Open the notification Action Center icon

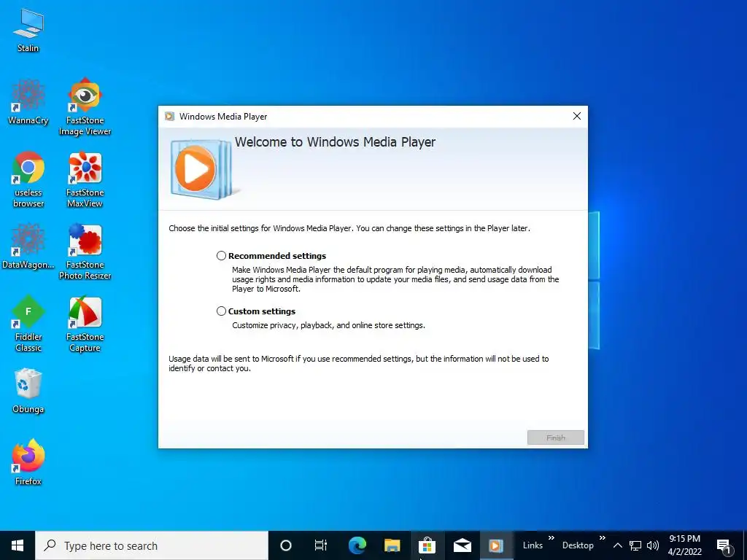(724, 545)
